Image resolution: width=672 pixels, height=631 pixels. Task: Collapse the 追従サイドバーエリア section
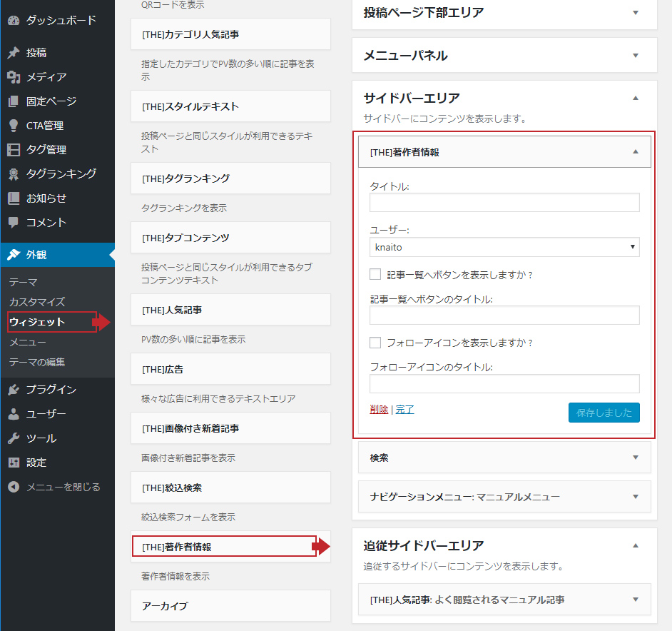[636, 546]
